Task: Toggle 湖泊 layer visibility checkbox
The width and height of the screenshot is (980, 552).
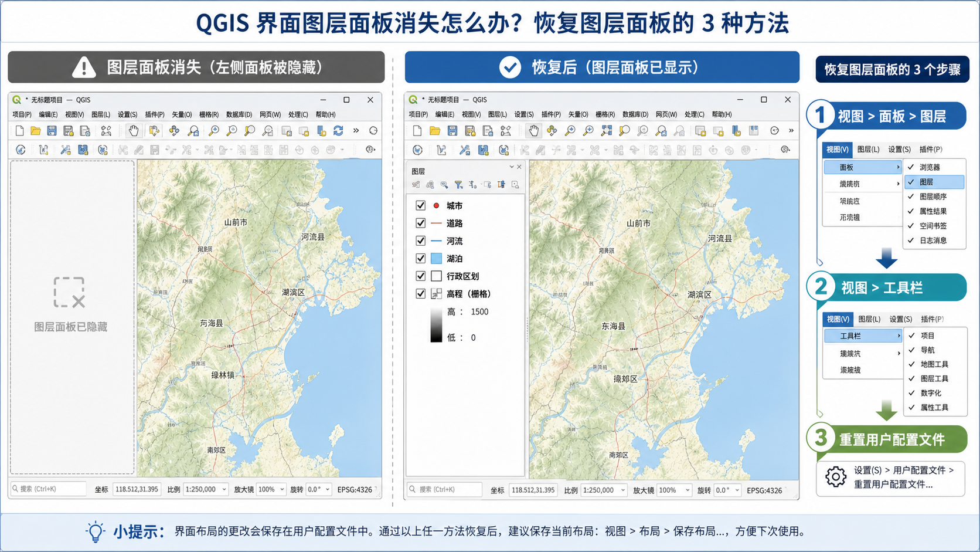Action: [420, 258]
